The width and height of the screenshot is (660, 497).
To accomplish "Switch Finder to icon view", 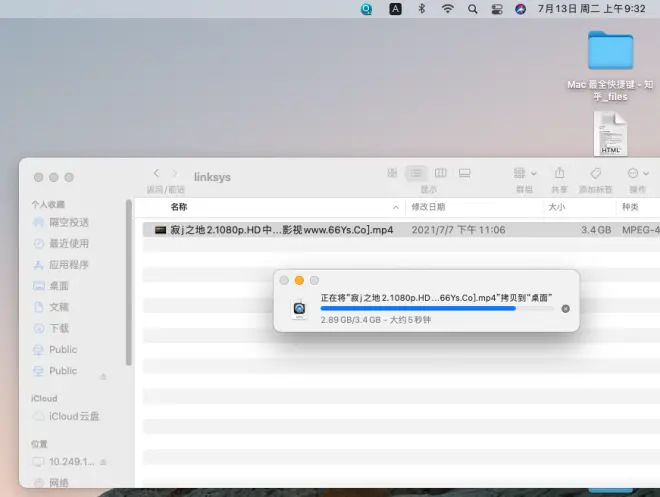I will 392,173.
